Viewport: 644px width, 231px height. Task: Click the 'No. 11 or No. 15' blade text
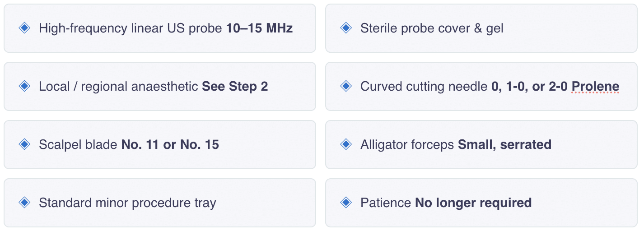(x=170, y=144)
